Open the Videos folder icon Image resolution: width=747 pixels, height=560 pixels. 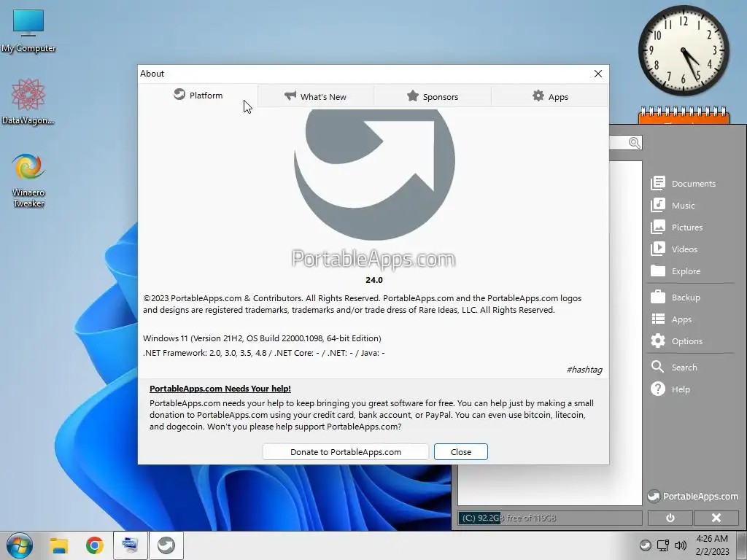658,249
